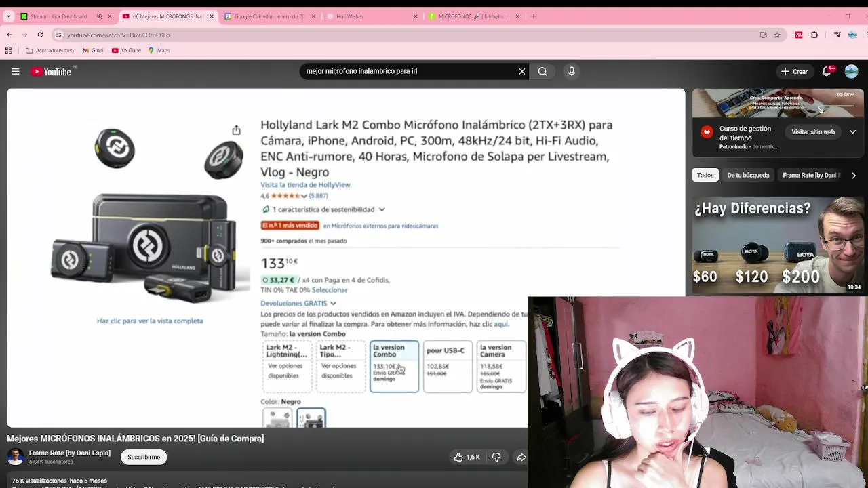Image resolution: width=868 pixels, height=488 pixels.
Task: Click the Curso de gestión del tiempo ad title
Action: (745, 133)
